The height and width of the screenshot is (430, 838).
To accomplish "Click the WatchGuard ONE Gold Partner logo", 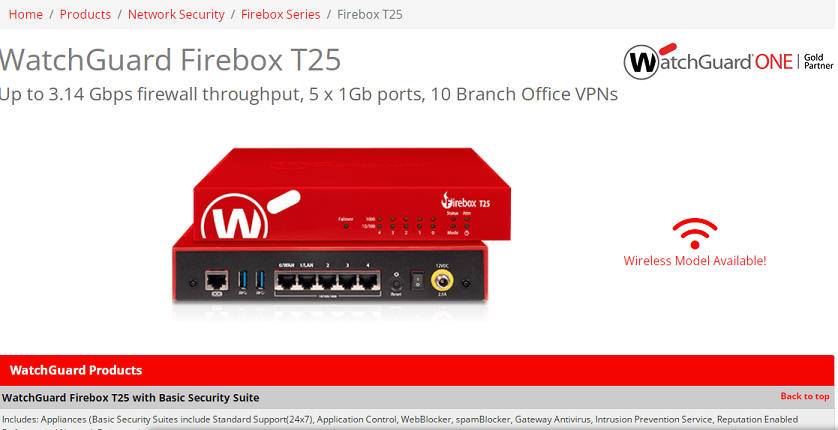I will click(728, 61).
